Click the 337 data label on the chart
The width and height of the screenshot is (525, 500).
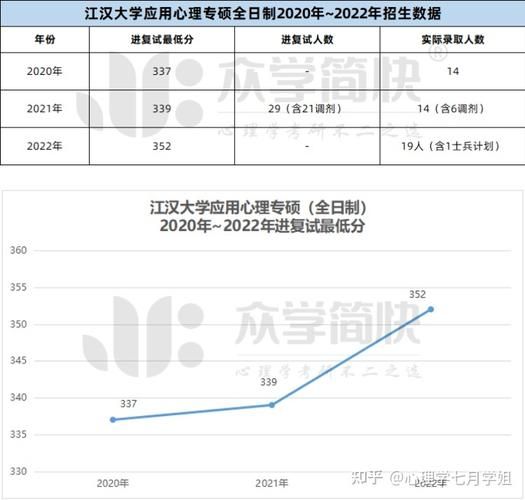pyautogui.click(x=129, y=404)
